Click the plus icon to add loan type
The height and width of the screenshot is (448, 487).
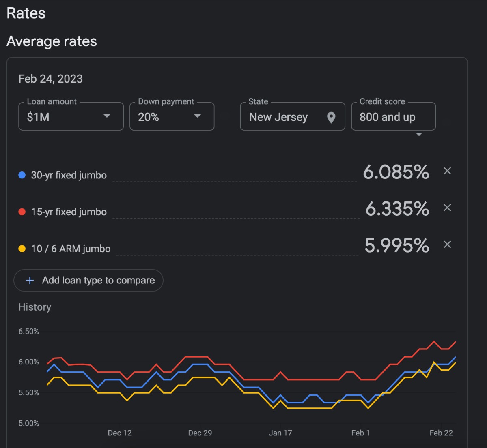pyautogui.click(x=30, y=281)
